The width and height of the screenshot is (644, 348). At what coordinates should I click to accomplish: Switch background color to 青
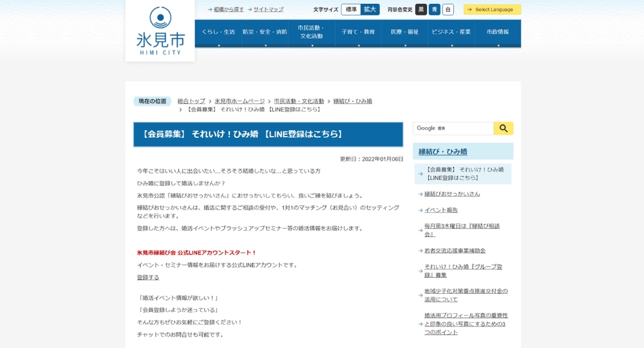coord(435,10)
